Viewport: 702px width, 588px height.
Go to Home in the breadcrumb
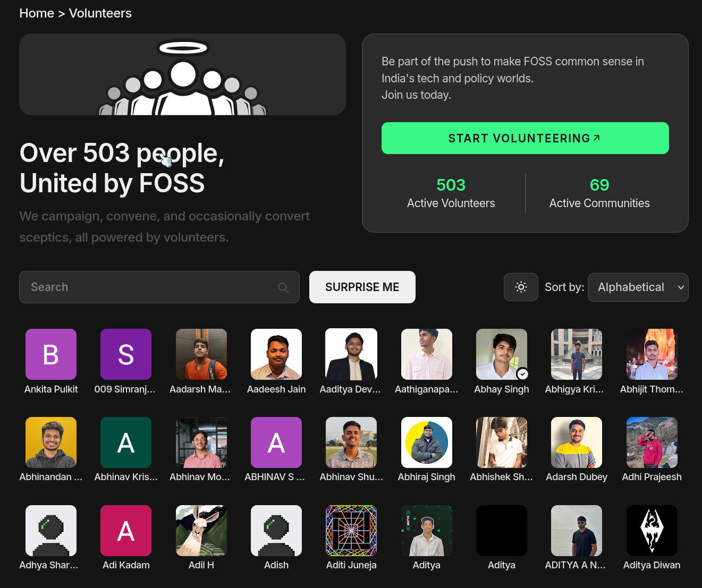37,13
